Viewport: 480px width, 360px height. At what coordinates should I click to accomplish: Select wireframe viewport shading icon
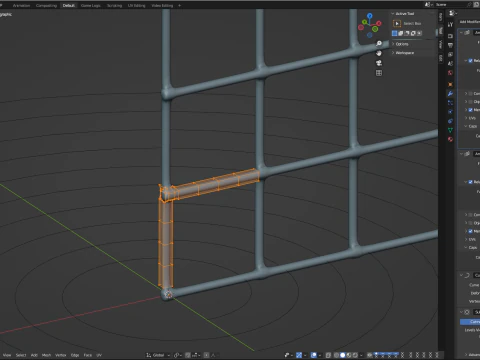[x=336, y=355]
